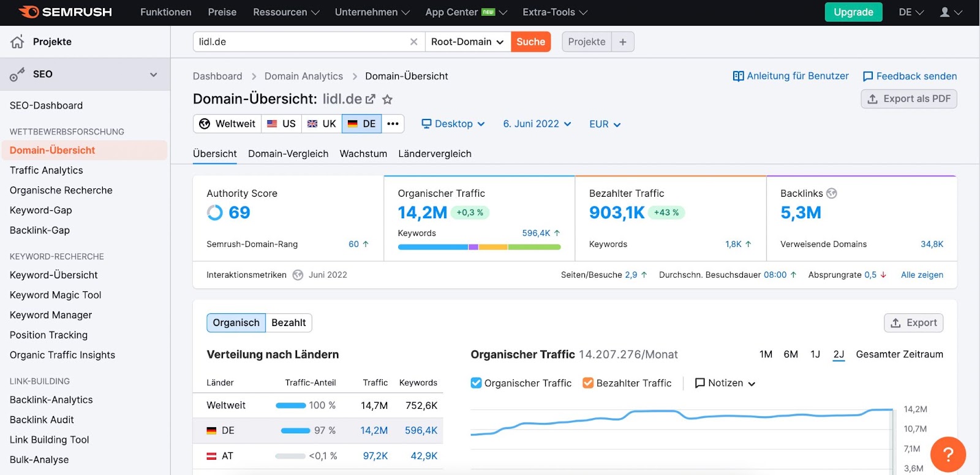Select 1J time range

(815, 354)
